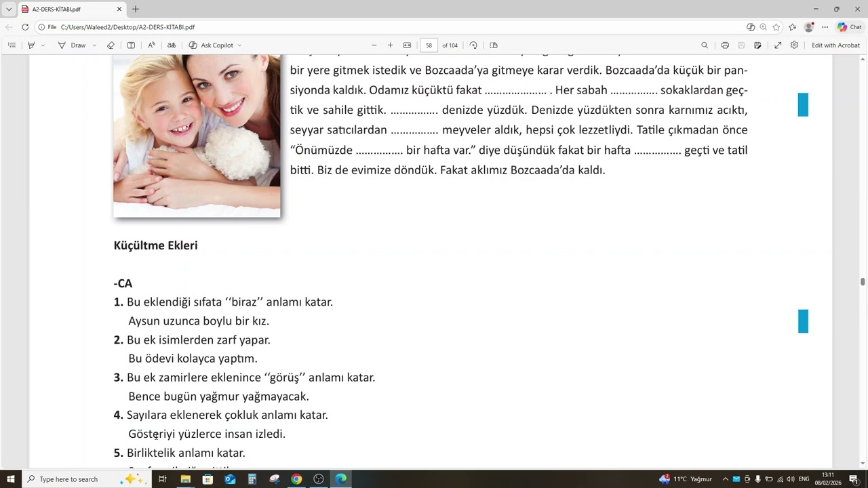Open the weather widget 11°C Yağmur
868x488 pixels.
coord(685,479)
